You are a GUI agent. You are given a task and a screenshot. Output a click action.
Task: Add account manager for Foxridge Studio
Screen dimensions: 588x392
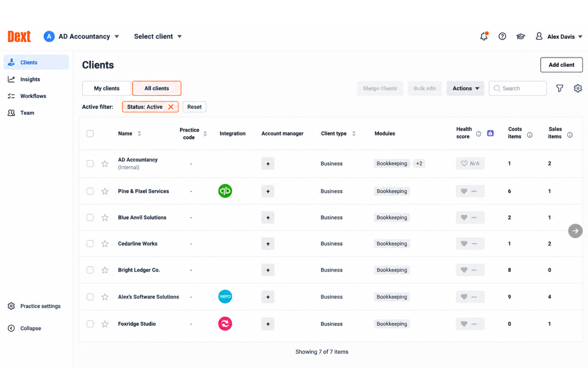[268, 324]
